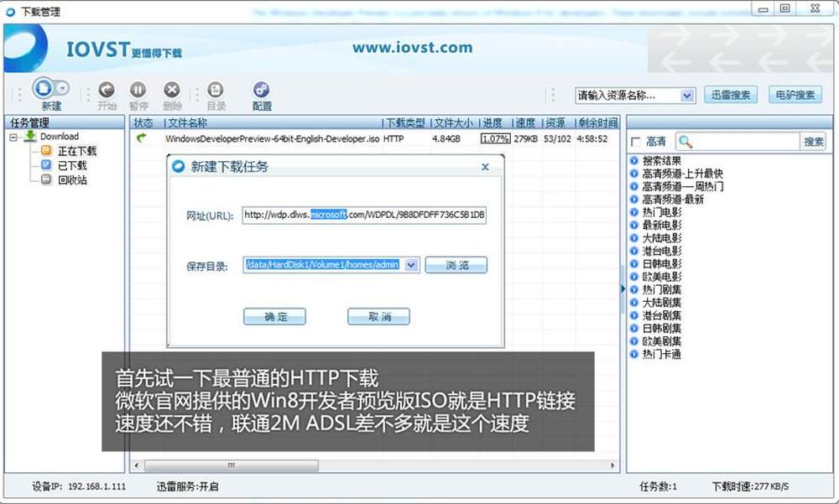Toggle the 高清 checkbox

(636, 142)
